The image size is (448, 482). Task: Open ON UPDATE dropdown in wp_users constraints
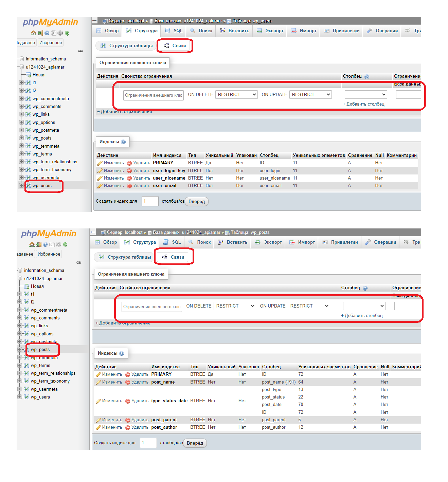pos(310,95)
